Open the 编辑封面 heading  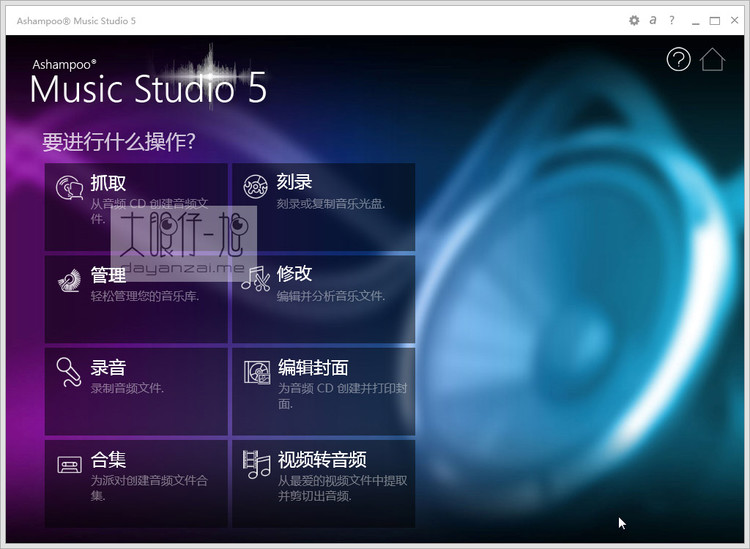tap(313, 368)
